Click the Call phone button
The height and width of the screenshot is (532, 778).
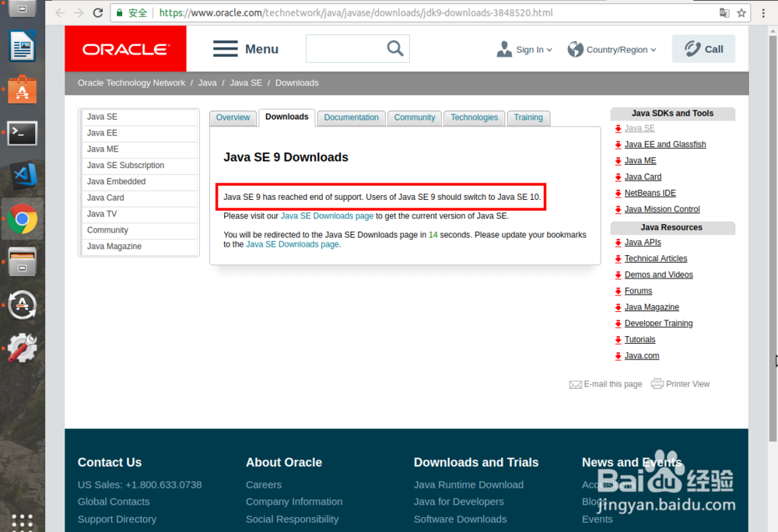coord(703,48)
